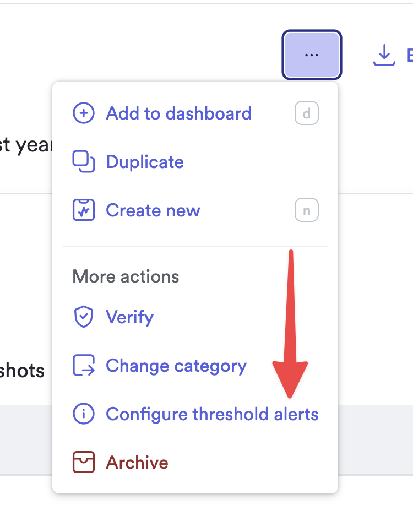
Task: Click the partially visible export label
Action: click(409, 55)
